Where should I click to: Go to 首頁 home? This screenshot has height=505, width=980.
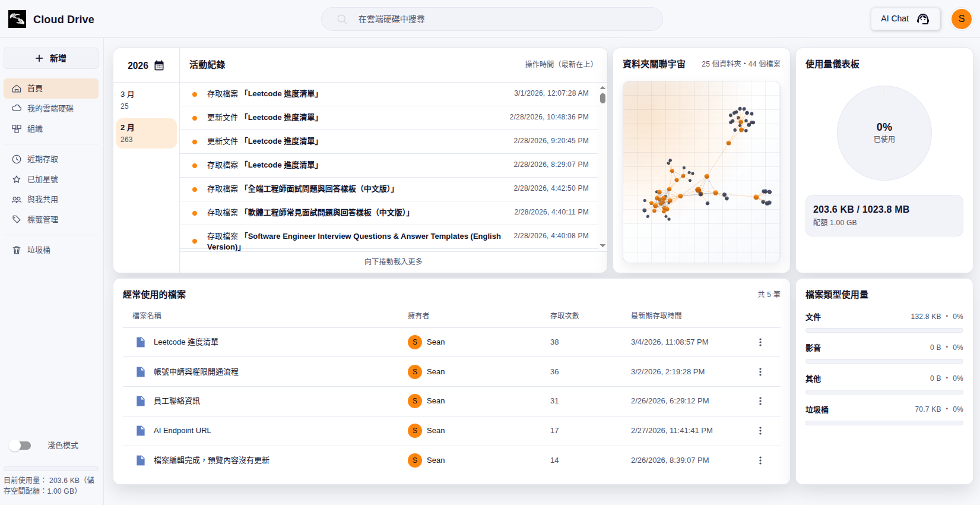coord(51,89)
